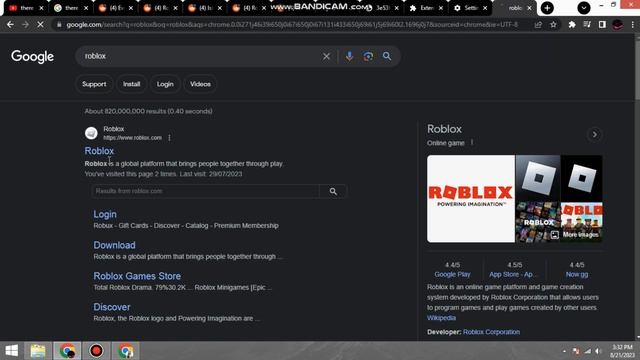
Task: Open File Explorer from the taskbar
Action: (x=38, y=351)
